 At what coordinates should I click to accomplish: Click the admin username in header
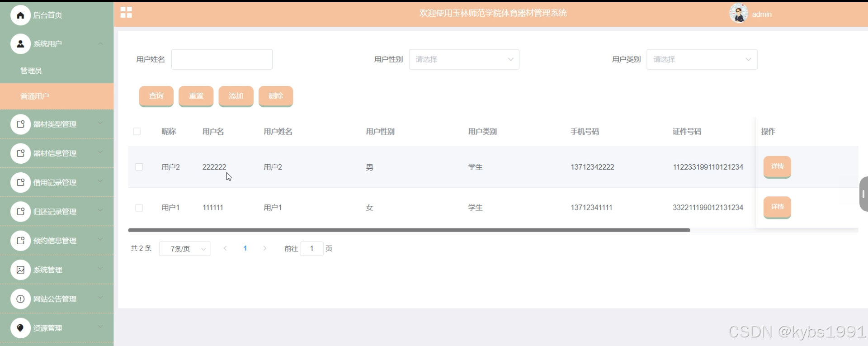762,14
